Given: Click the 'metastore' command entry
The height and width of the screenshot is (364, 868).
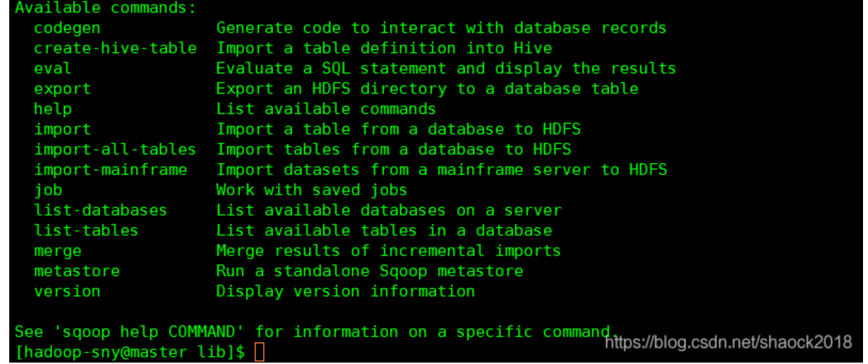Looking at the screenshot, I should [77, 271].
